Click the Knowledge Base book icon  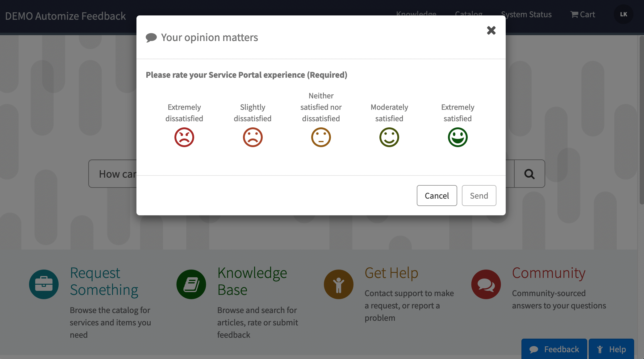[191, 284]
